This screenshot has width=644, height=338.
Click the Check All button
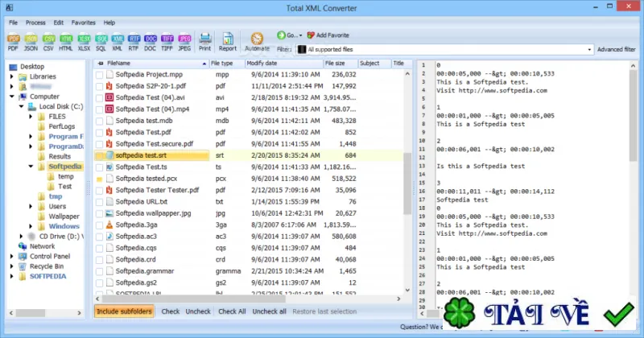tap(232, 311)
